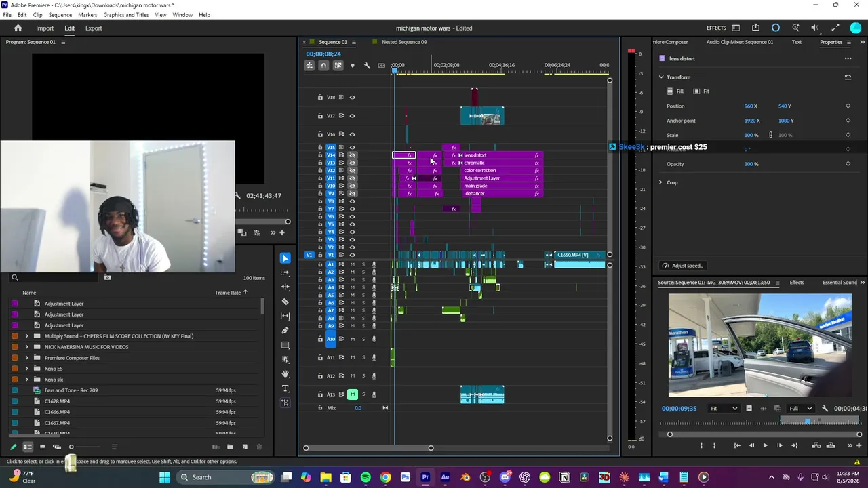Open the search icon in top bar

tap(795, 28)
